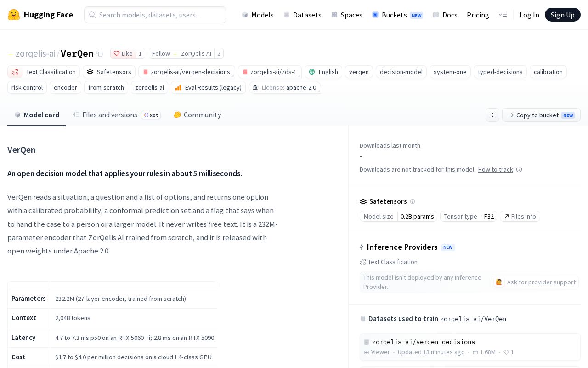Click the Latency table cell
This screenshot has width=588, height=368.
point(29,338)
